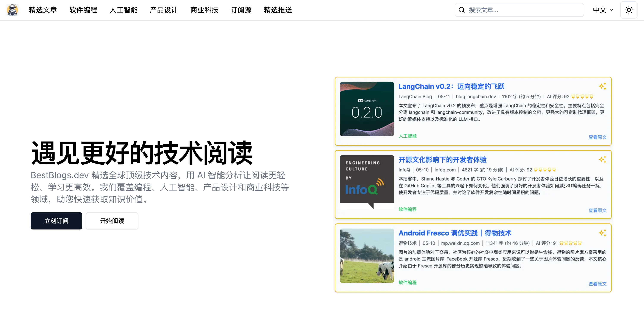Click sparkle icon on LangChain v0.2 card
The image size is (644, 312).
[602, 86]
